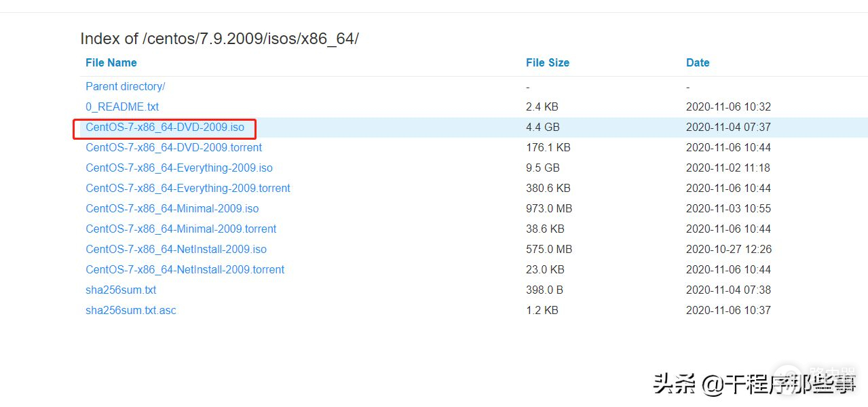The image size is (868, 407).
Task: Click the 9.5 GB size cell
Action: click(543, 168)
